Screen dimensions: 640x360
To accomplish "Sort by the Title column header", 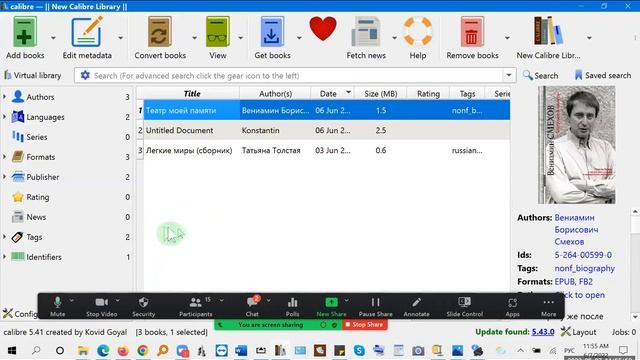I will tap(191, 94).
